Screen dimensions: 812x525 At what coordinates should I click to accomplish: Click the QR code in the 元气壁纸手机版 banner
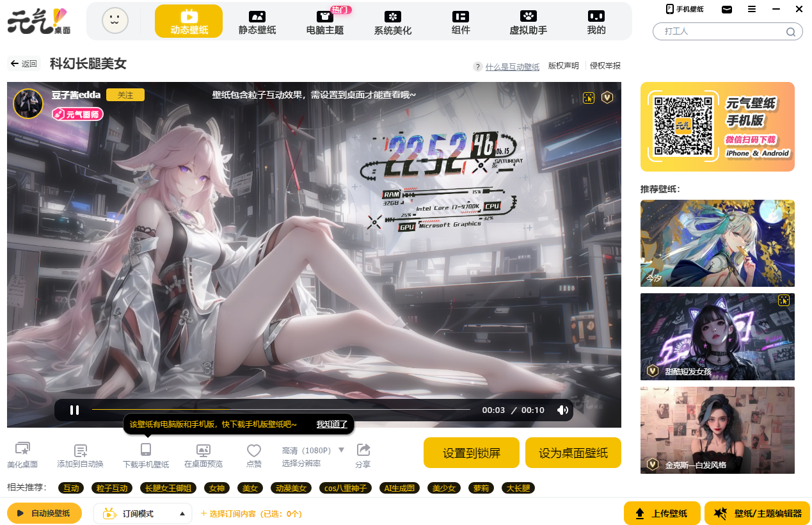click(683, 126)
